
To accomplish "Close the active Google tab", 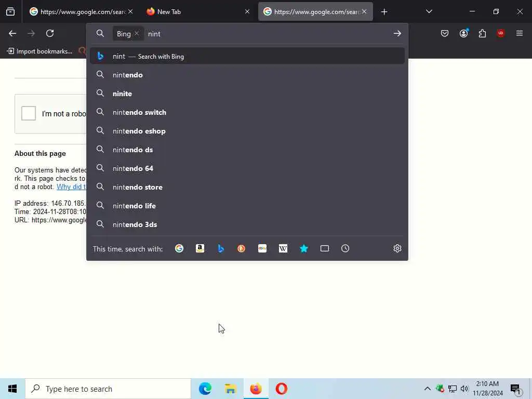I will (364, 12).
